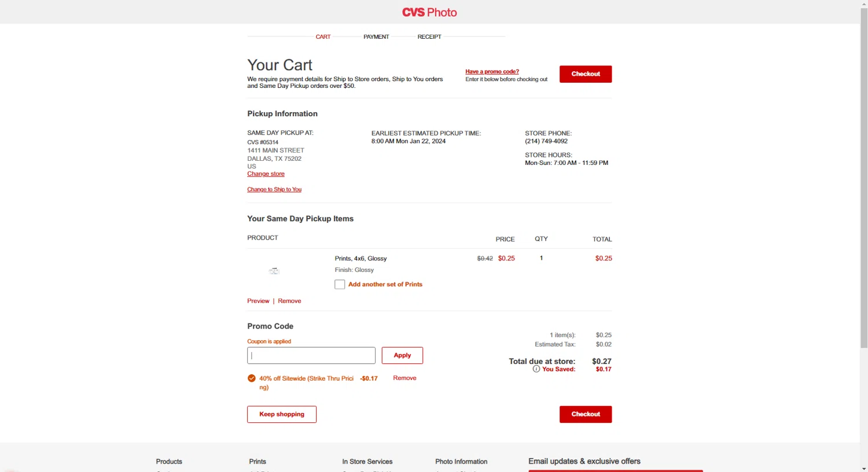Screen dimensions: 868x472
Task: Check Add another set of Prints box
Action: pyautogui.click(x=340, y=285)
